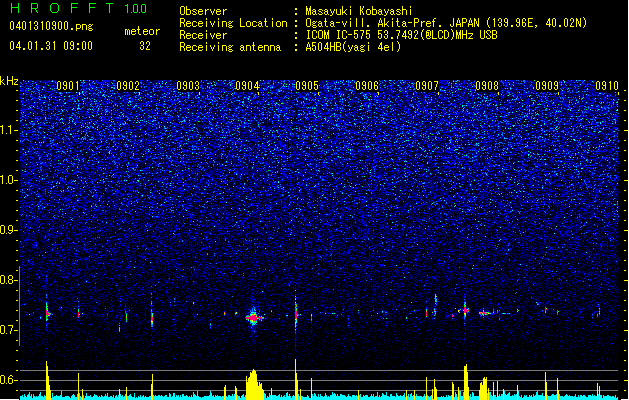
Task: Click the 0902 time marker
Action: [128, 86]
